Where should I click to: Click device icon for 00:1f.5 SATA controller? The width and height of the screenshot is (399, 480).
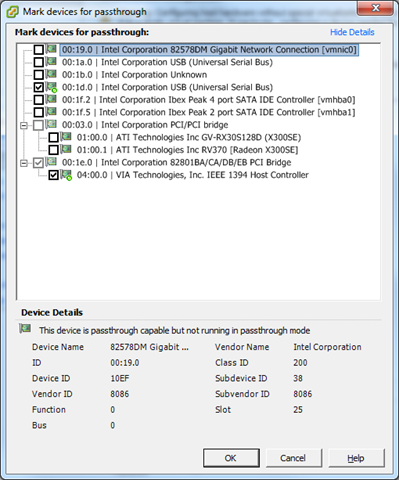coord(51,112)
